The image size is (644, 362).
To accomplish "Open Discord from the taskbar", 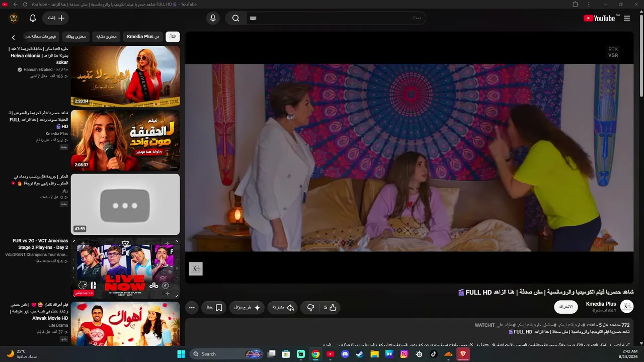I will coord(345,354).
